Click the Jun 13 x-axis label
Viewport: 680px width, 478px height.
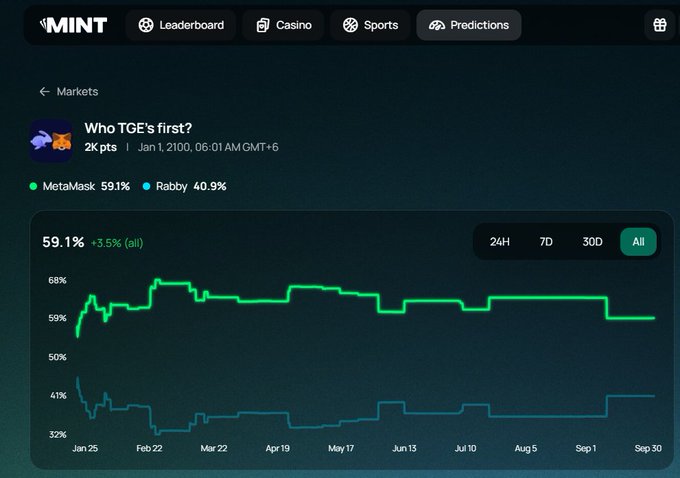[x=404, y=449]
